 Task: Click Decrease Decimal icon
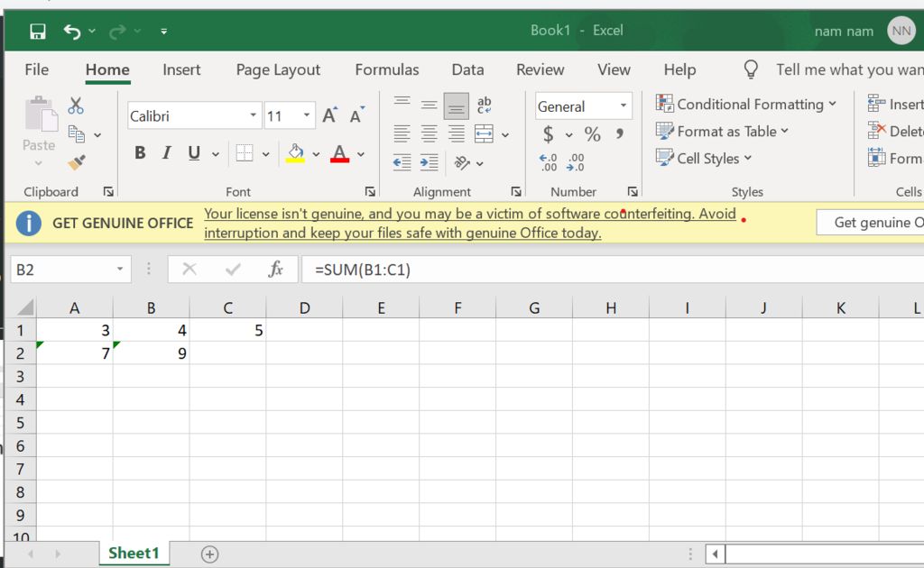pos(575,162)
